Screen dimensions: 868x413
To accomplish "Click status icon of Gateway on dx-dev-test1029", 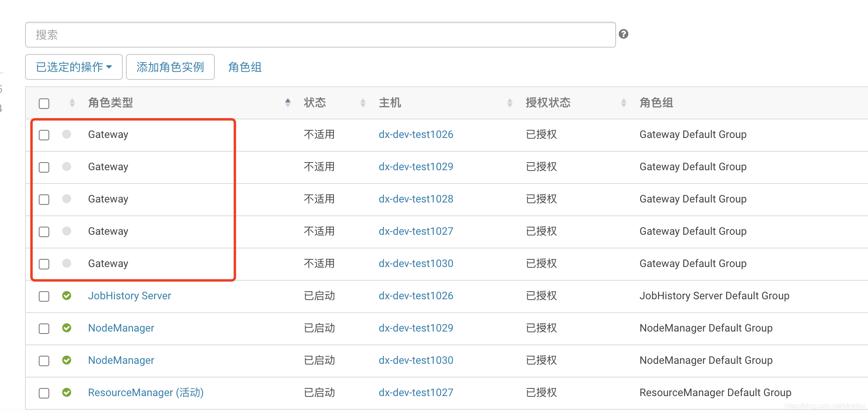I will 67,167.
